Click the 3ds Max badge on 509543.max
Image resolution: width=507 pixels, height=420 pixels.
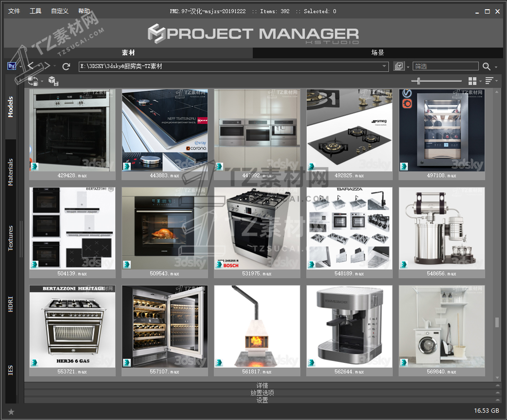(x=127, y=265)
